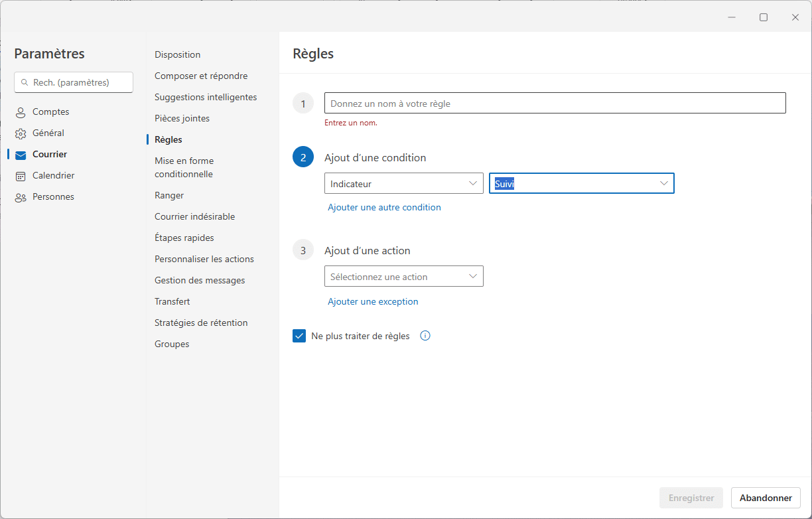
Task: Open Mise en forme conditionnelle settings
Action: (184, 167)
